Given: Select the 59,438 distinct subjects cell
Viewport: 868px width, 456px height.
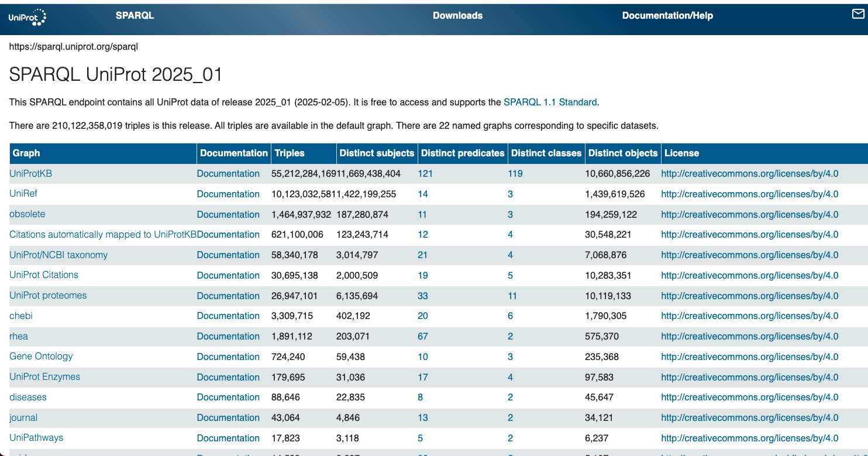Looking at the screenshot, I should pos(351,356).
